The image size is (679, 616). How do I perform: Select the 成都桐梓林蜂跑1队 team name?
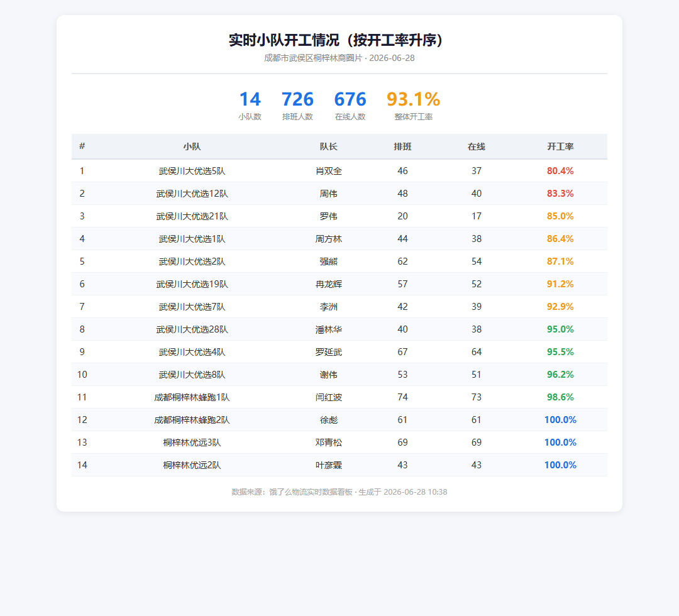[x=192, y=397]
